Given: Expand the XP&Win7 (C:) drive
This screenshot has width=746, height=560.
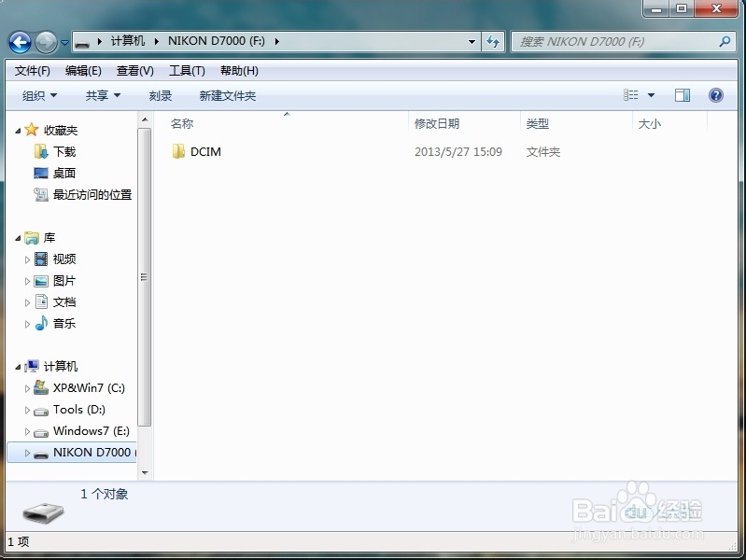Looking at the screenshot, I should click(x=27, y=388).
